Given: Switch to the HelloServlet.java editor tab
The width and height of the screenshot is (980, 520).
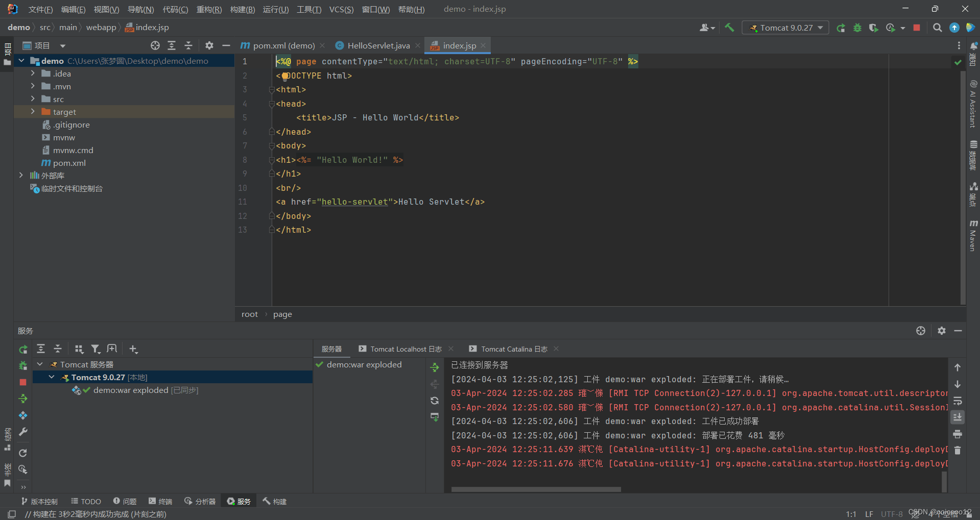Looking at the screenshot, I should 378,45.
